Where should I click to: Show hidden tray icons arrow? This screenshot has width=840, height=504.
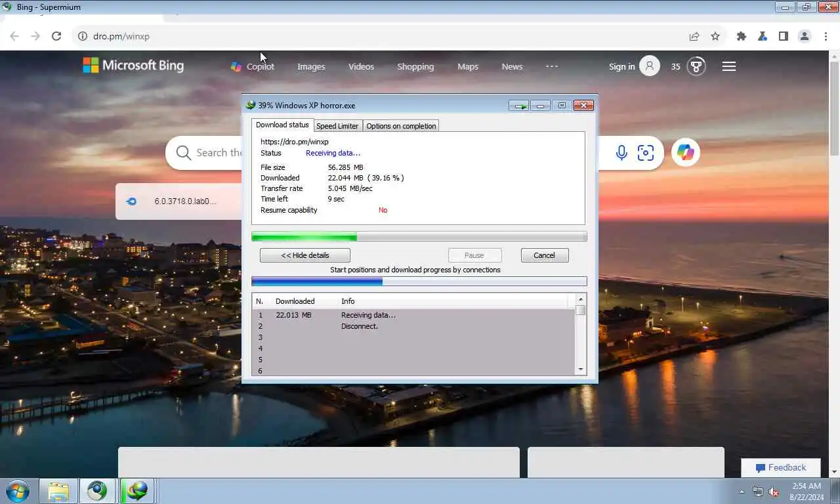(742, 492)
